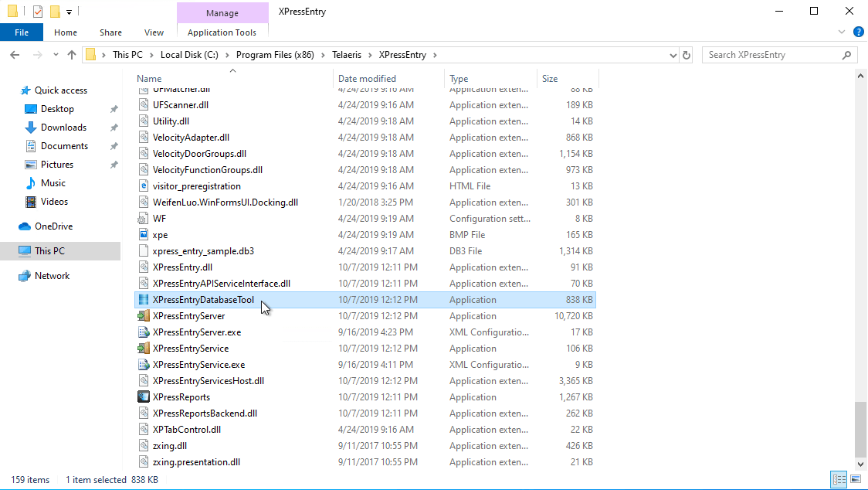Screen dimensions: 868x490
Task: Select VelocityAdapter.dll file name
Action: [x=191, y=138]
